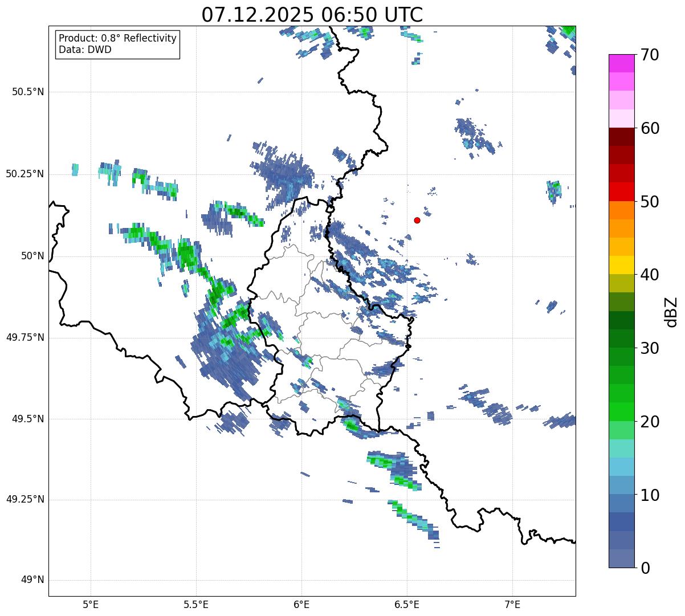Click the 49.75°N latitude label
Image resolution: width=685 pixels, height=616 pixels.
tap(25, 337)
